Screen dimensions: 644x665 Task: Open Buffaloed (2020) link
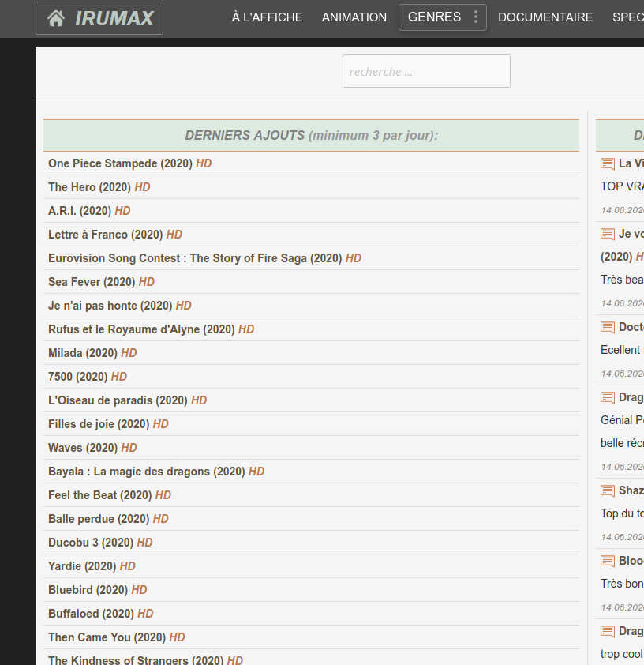[101, 614]
